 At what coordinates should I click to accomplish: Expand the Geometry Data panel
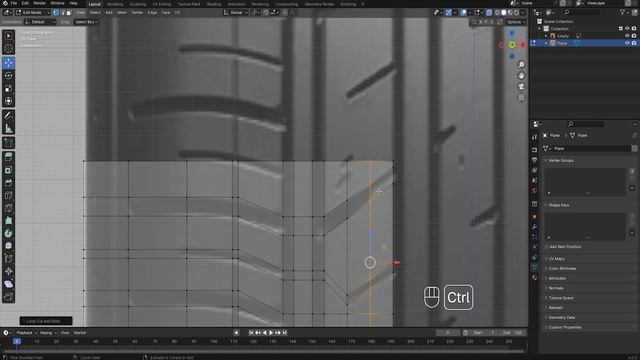click(562, 318)
